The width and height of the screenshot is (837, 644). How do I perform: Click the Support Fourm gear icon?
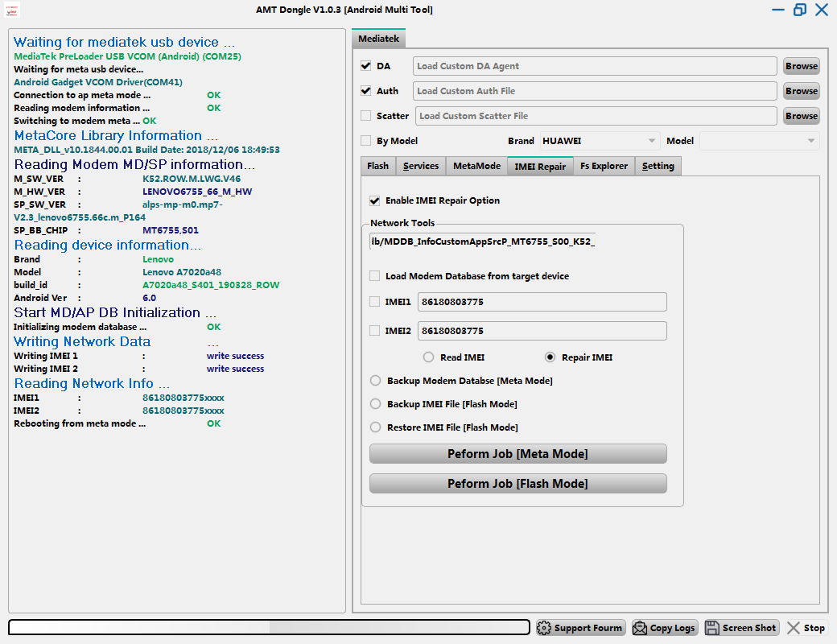[544, 628]
